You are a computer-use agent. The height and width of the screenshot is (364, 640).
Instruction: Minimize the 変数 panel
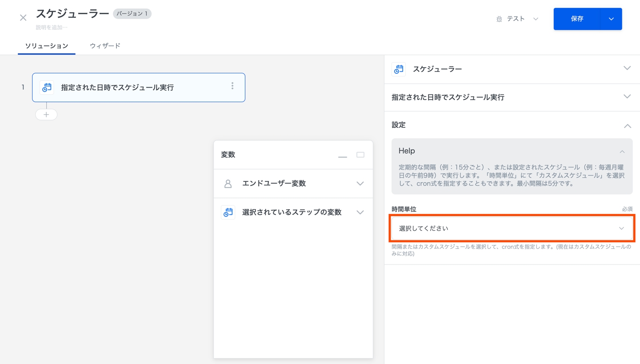342,155
